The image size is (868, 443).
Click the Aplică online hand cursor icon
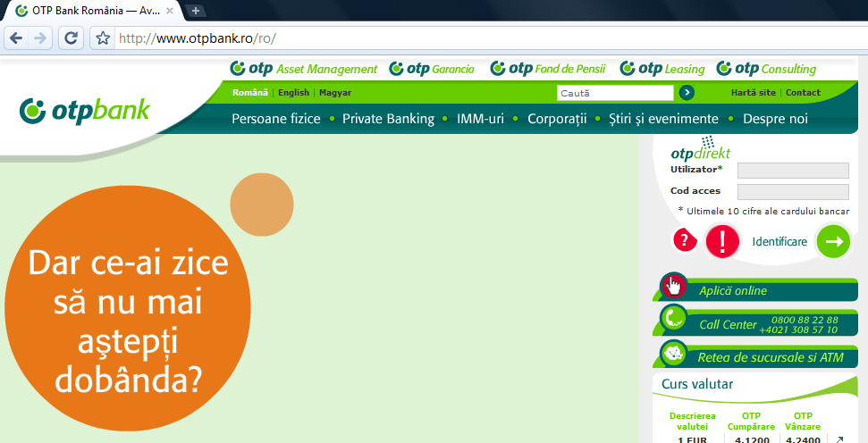(674, 287)
